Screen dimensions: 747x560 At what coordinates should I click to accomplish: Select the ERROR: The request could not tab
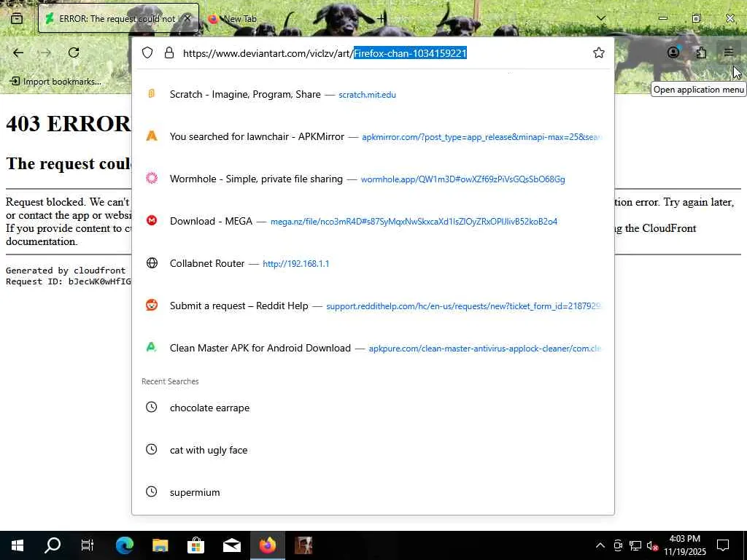tap(118, 18)
